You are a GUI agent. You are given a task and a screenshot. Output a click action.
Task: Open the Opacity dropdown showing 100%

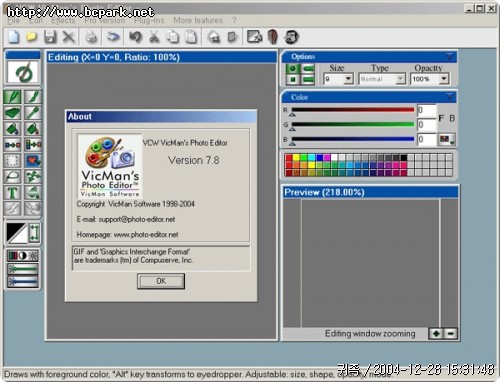(x=444, y=79)
